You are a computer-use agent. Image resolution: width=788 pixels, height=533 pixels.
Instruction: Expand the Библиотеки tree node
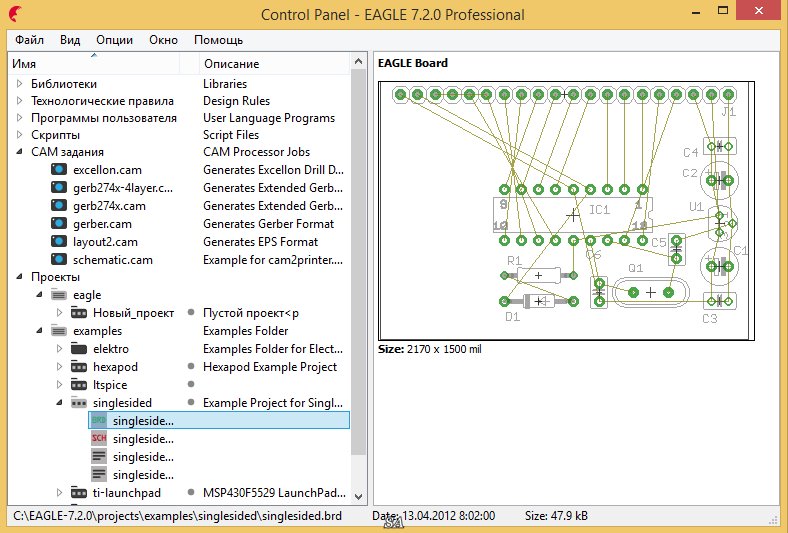(x=19, y=84)
